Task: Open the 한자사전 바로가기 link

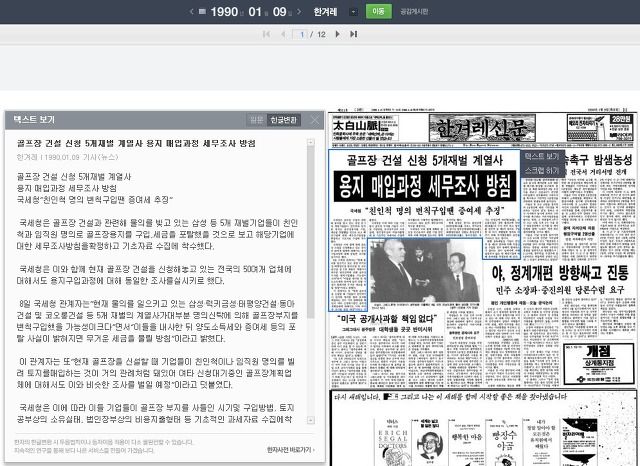Action: (x=291, y=450)
